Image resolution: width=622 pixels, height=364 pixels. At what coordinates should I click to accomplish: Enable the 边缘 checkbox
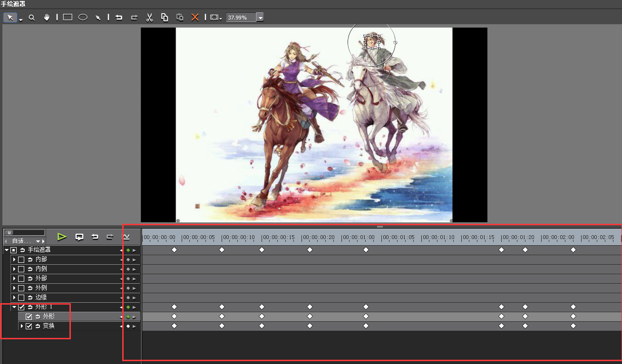tap(21, 297)
